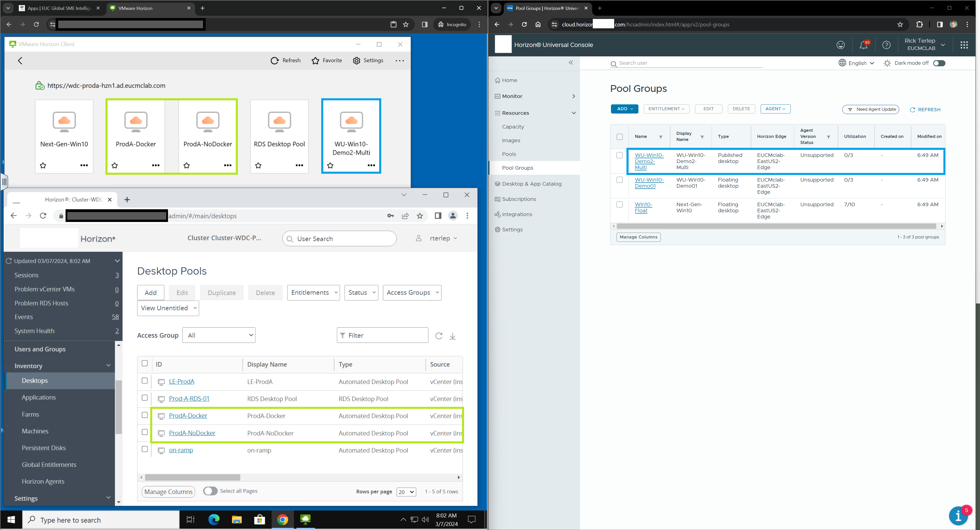Select Farms in the Inventory menu

(x=30, y=414)
